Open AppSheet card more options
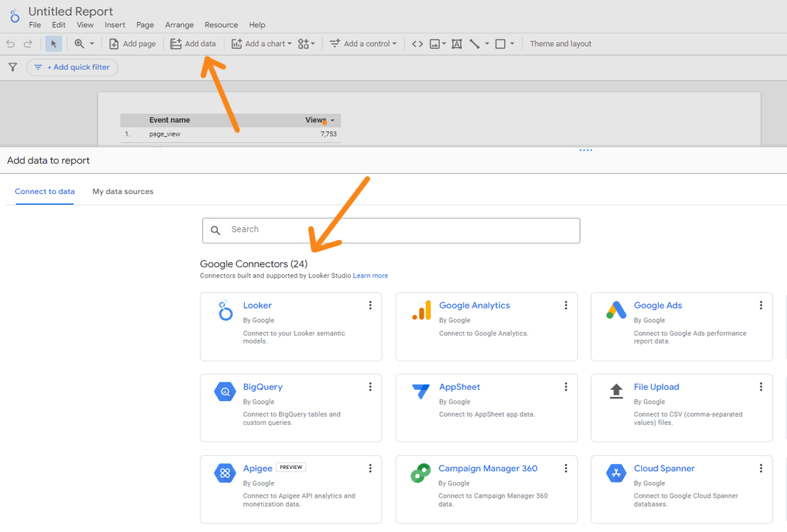 coord(566,387)
